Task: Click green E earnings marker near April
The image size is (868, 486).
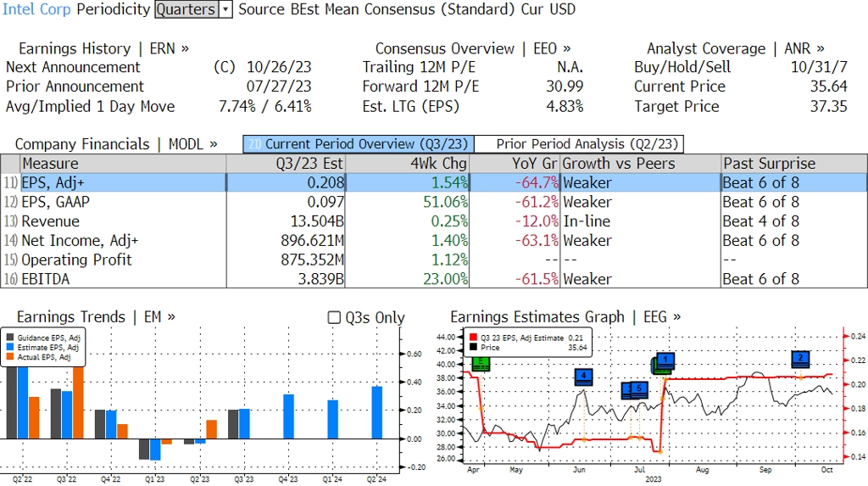Action: pos(481,364)
